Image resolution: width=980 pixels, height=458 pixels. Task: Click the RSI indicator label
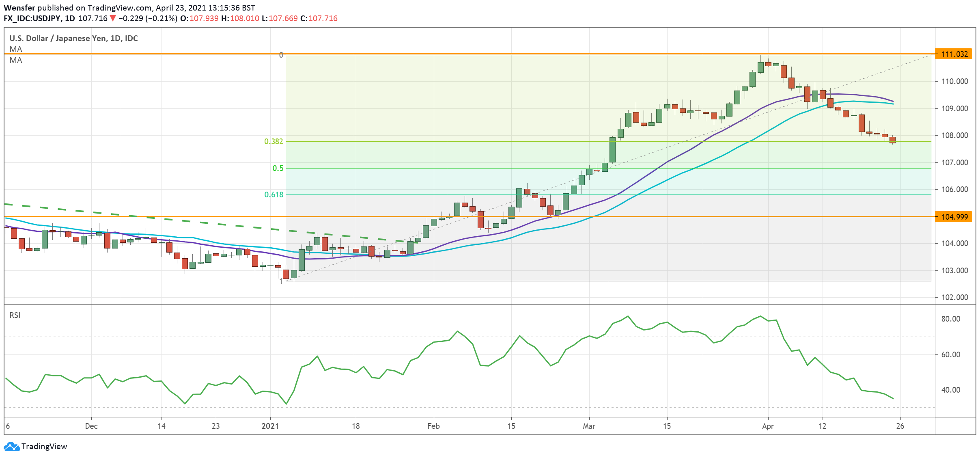pyautogui.click(x=15, y=315)
